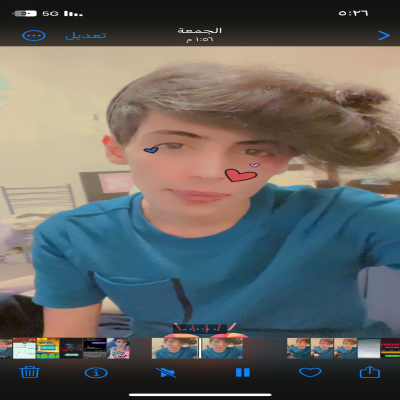400x400 pixels.
Task: Select the white chat screenshot thumbnail
Action: [24, 348]
